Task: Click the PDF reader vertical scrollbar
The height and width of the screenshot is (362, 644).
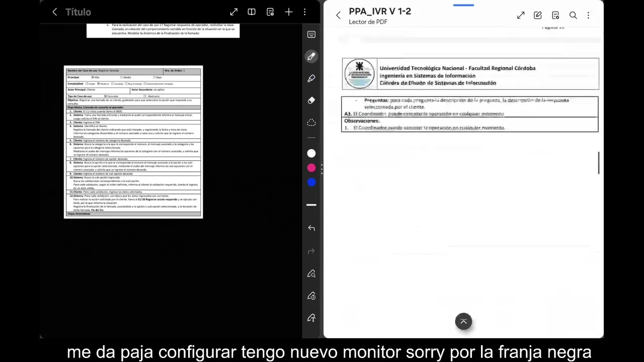Action: [x=598, y=163]
